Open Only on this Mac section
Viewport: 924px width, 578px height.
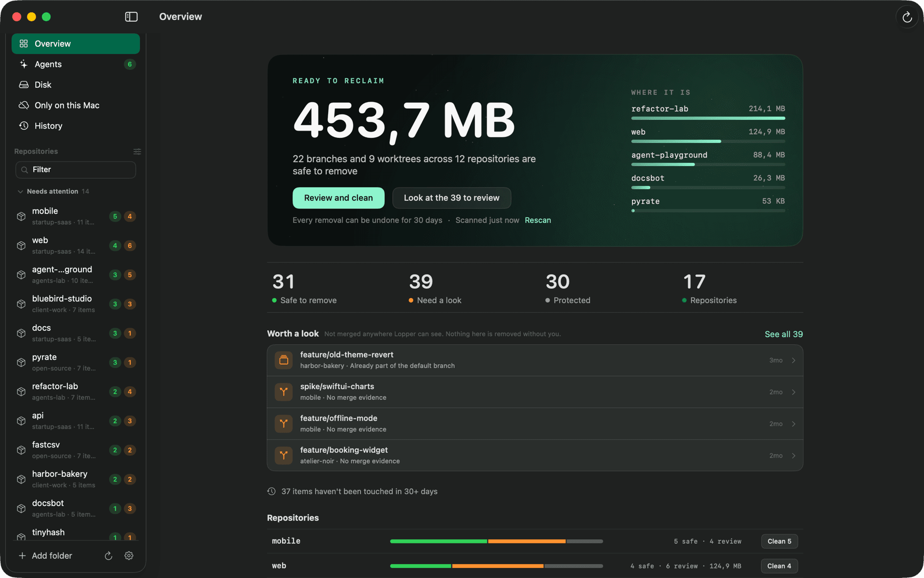(x=76, y=105)
